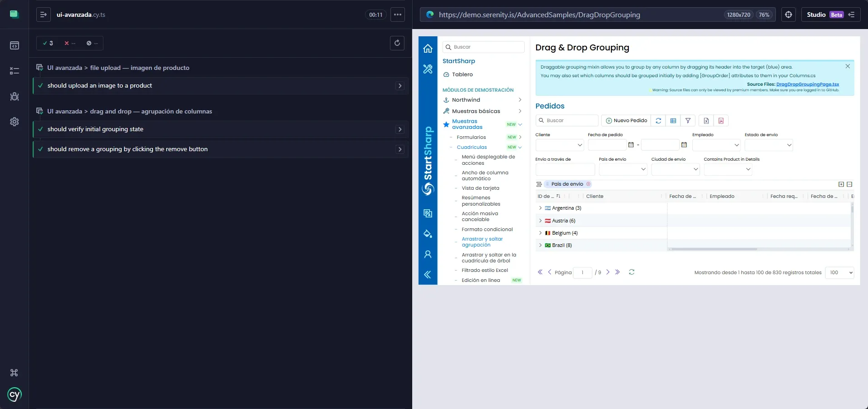This screenshot has height=409, width=868.
Task: Go to next page arrow
Action: [608, 272]
